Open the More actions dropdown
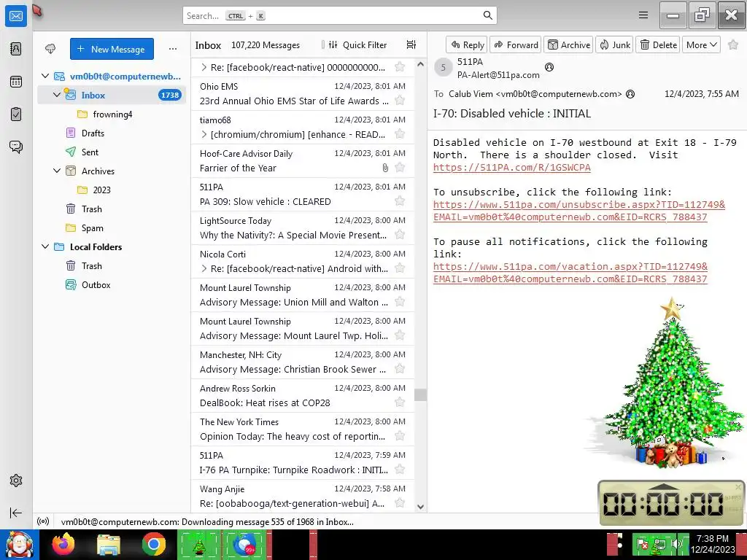This screenshot has height=560, width=747. coord(701,44)
